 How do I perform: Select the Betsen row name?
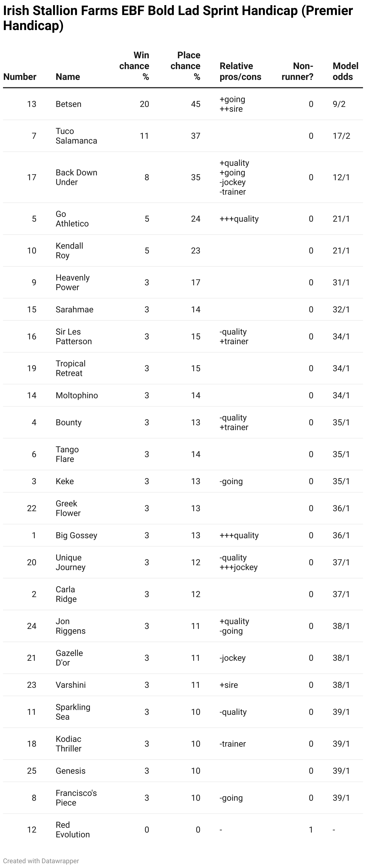click(68, 104)
